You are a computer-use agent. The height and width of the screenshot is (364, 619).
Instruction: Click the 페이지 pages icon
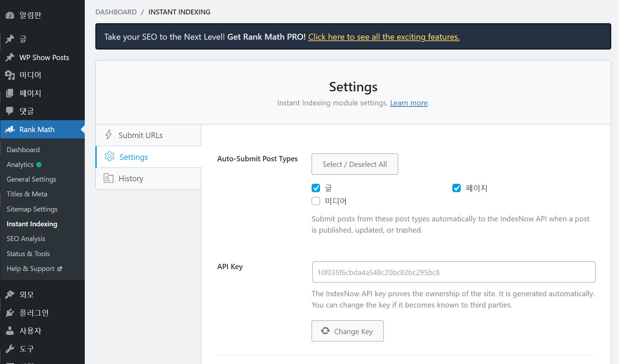coord(10,93)
